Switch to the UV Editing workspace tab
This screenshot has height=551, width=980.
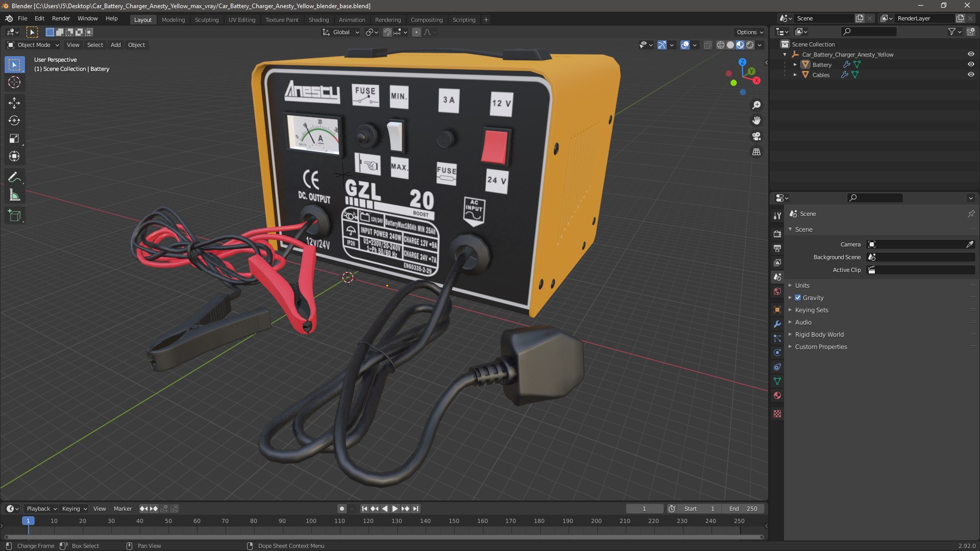point(242,19)
